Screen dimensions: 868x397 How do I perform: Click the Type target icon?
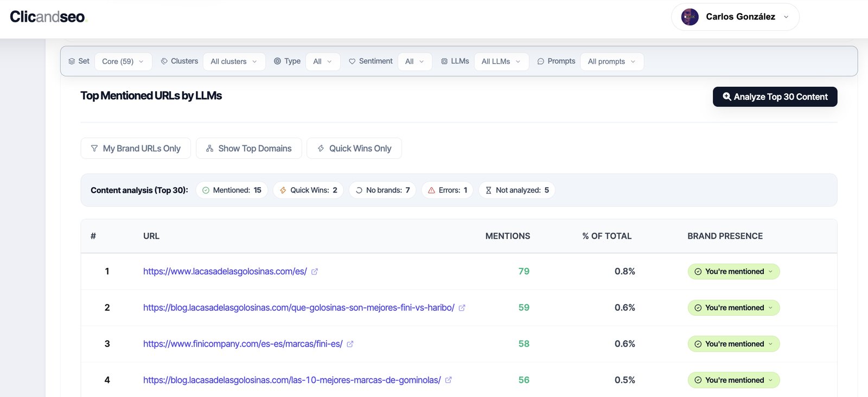click(x=277, y=61)
